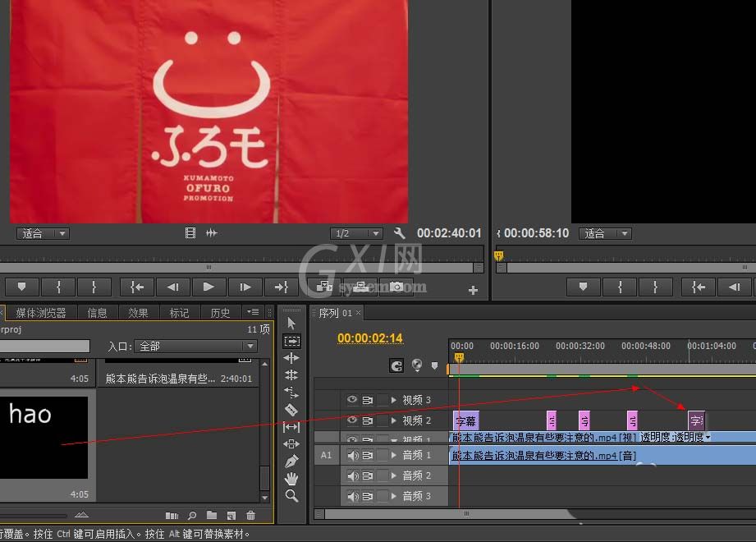
Task: Create a new bin in Project panel
Action: click(x=212, y=515)
